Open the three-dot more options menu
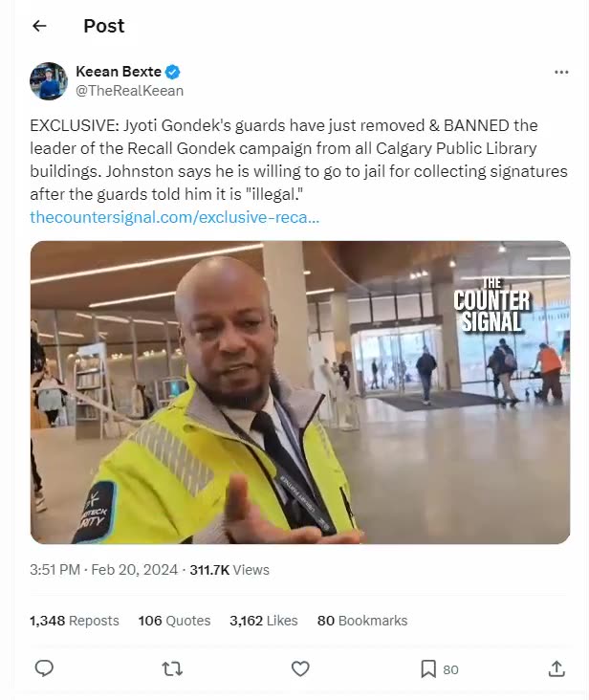589x700 pixels. coord(561,72)
